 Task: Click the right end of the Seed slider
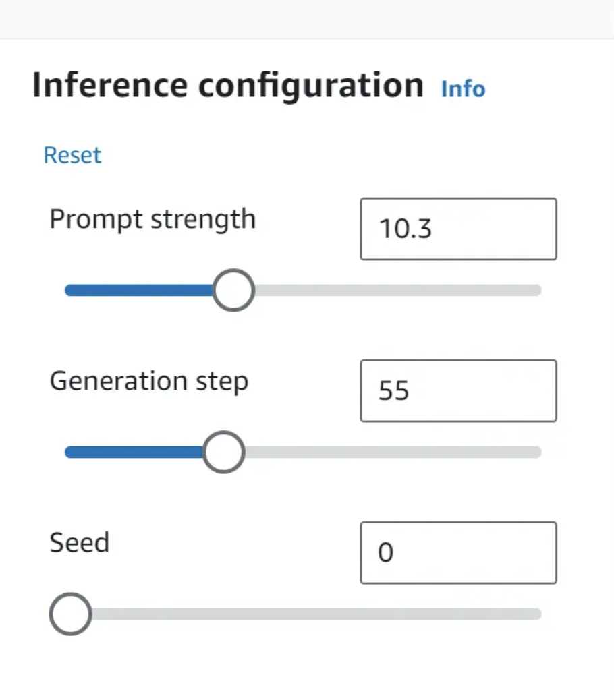tap(538, 614)
